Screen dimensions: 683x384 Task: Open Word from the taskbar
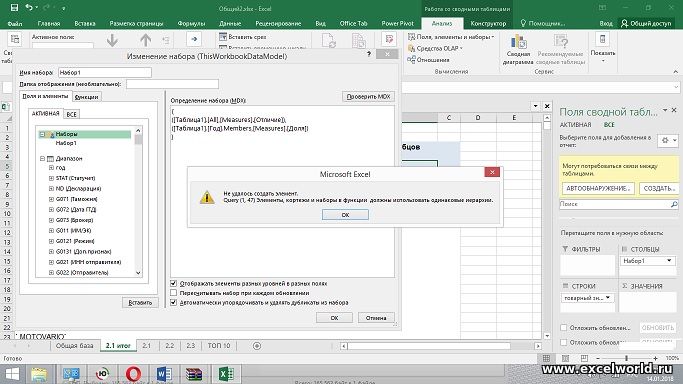(x=164, y=374)
